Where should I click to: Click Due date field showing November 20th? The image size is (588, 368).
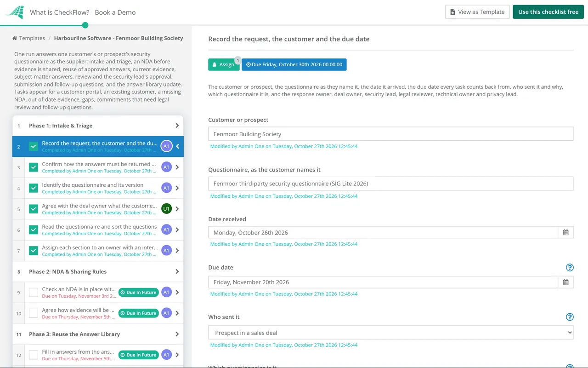383,282
